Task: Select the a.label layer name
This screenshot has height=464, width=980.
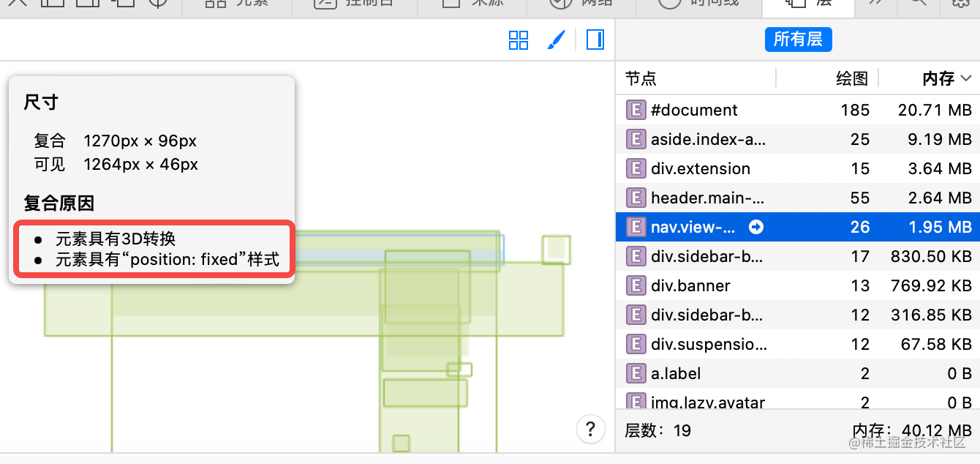Action: coord(676,373)
